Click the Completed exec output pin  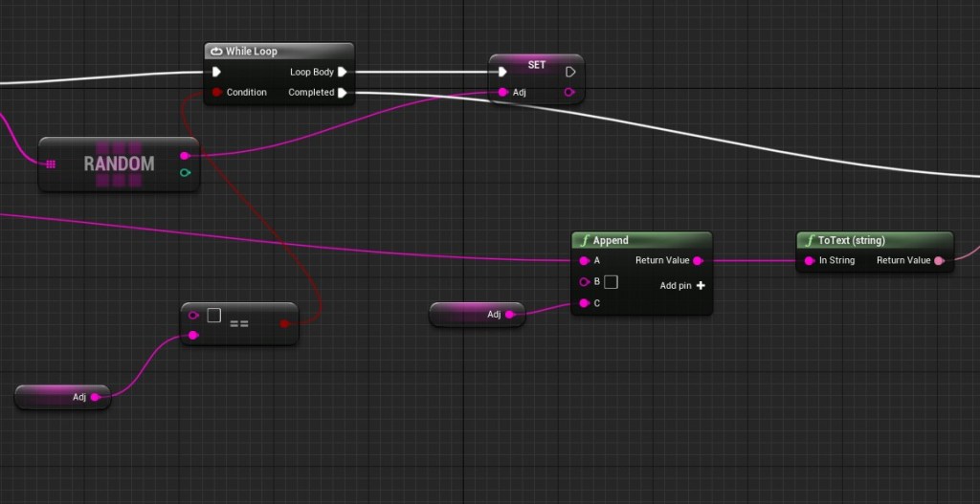tap(343, 93)
